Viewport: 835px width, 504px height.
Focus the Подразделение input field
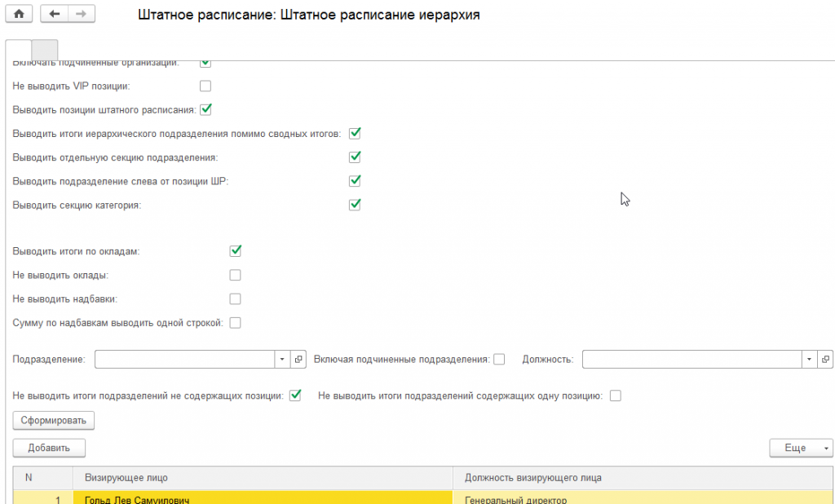tap(185, 359)
